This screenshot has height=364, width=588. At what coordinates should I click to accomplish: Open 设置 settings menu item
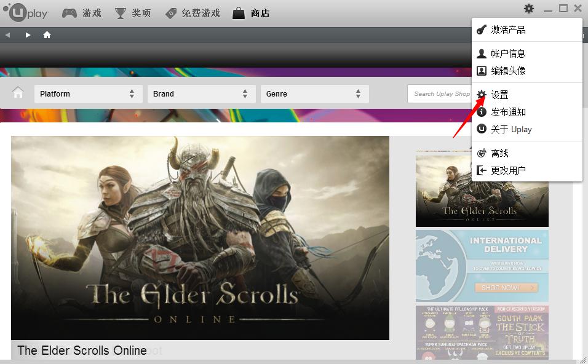(527, 95)
